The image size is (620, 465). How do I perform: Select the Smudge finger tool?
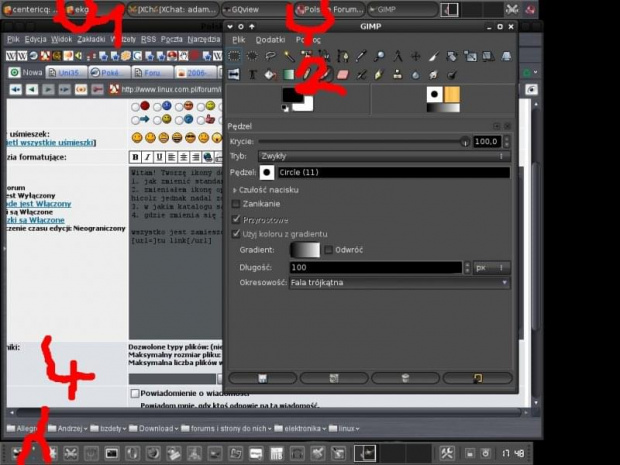[x=434, y=74]
